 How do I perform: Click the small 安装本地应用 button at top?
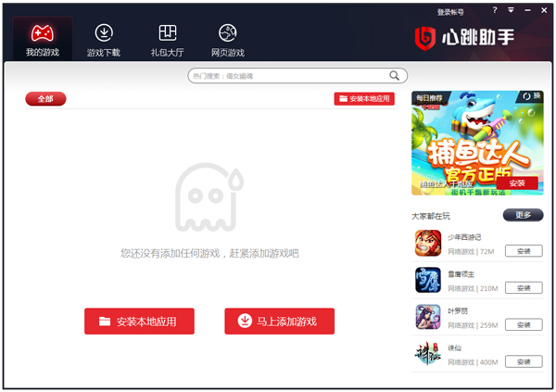coord(364,98)
